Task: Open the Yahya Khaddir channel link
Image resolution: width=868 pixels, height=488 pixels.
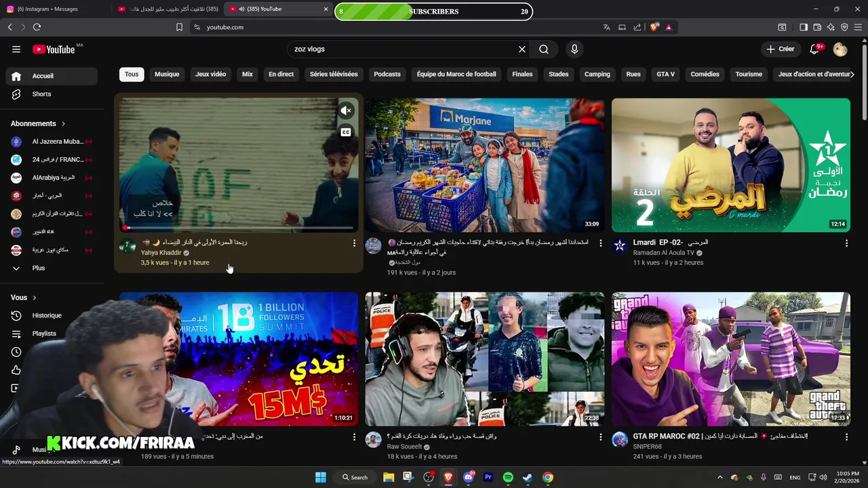Action: 161,253
